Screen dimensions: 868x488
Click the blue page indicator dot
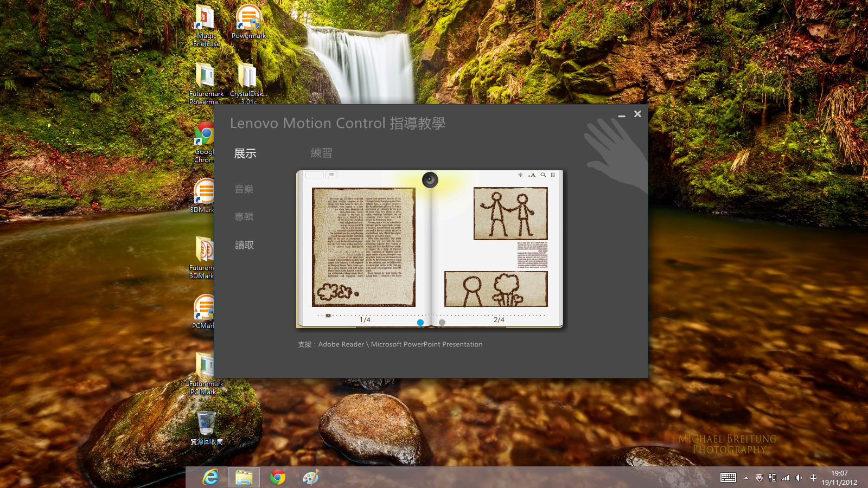(x=420, y=322)
